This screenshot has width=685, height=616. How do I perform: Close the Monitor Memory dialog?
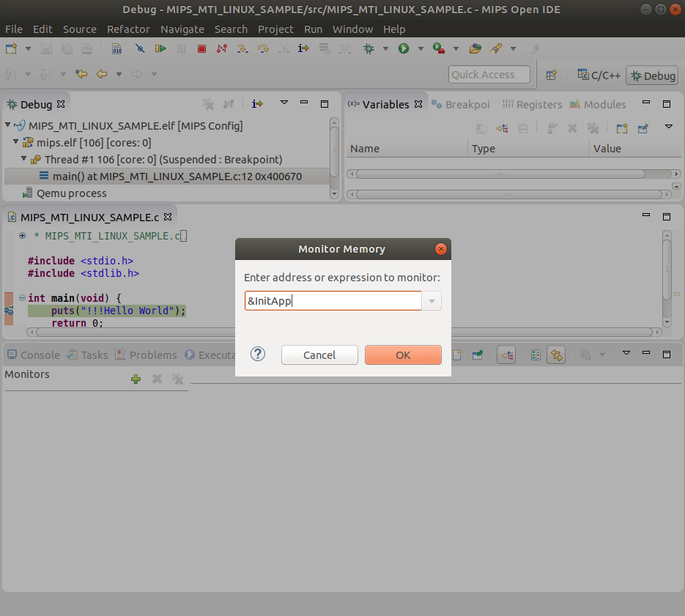click(x=441, y=249)
